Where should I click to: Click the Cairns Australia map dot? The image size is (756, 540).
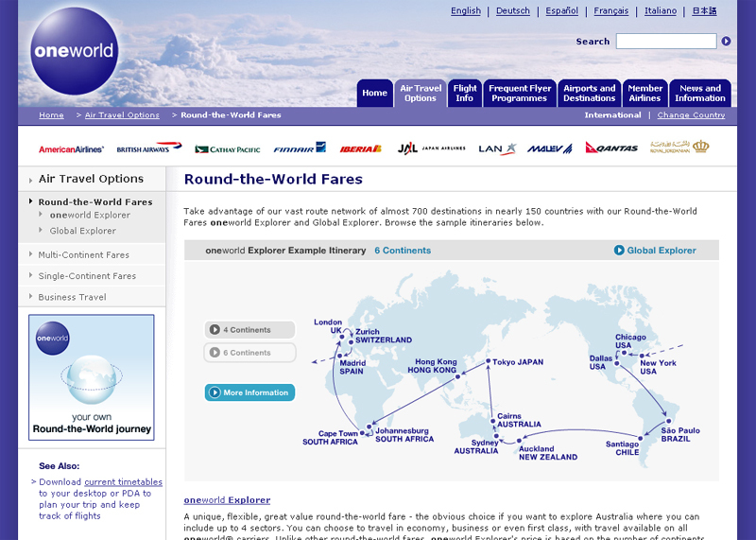492,421
